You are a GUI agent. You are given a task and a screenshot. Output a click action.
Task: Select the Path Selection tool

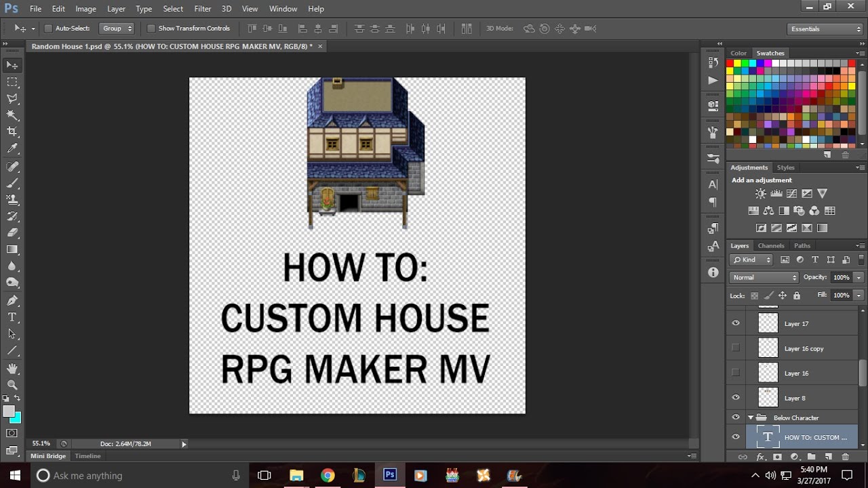tap(12, 334)
